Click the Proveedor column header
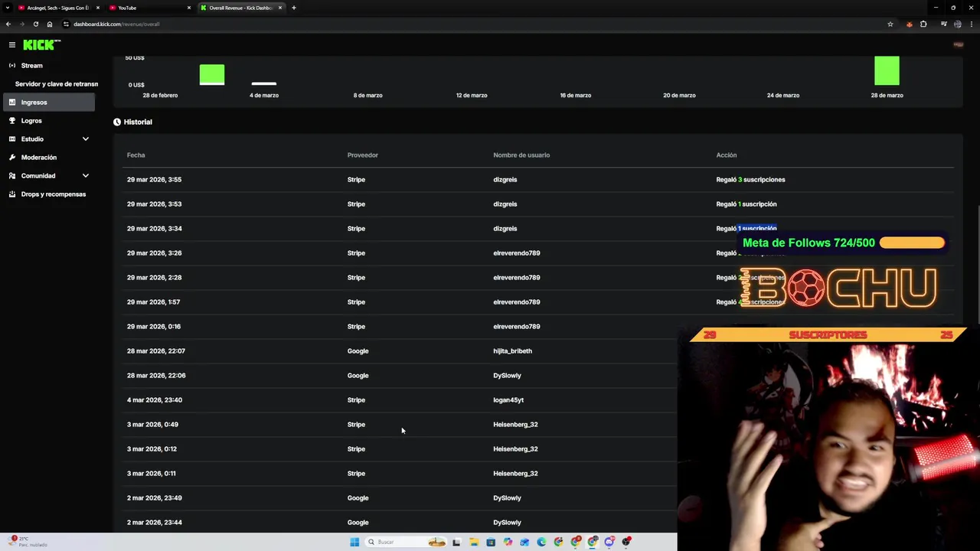The height and width of the screenshot is (551, 980). (362, 155)
